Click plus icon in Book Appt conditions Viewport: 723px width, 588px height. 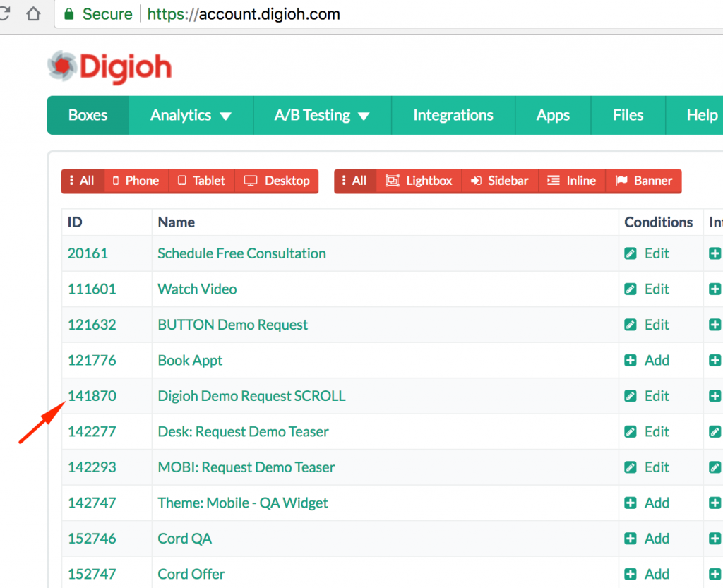(631, 361)
